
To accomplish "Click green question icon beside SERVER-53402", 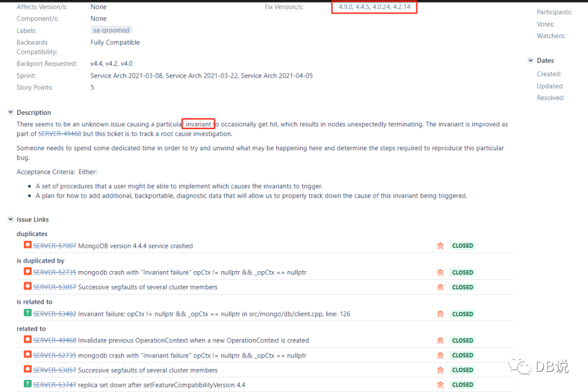I will pos(27,313).
